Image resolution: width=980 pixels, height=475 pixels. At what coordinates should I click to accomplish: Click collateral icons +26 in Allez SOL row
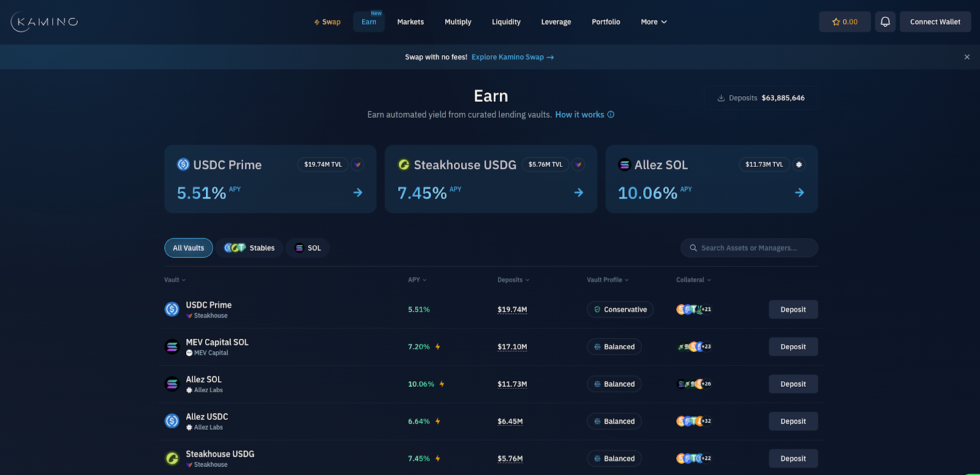coord(694,384)
